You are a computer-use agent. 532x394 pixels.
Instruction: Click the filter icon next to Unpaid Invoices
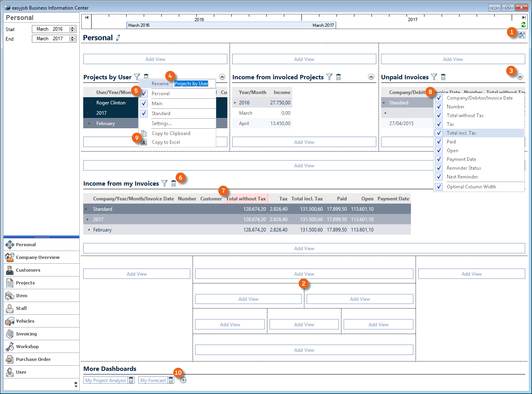[434, 77]
